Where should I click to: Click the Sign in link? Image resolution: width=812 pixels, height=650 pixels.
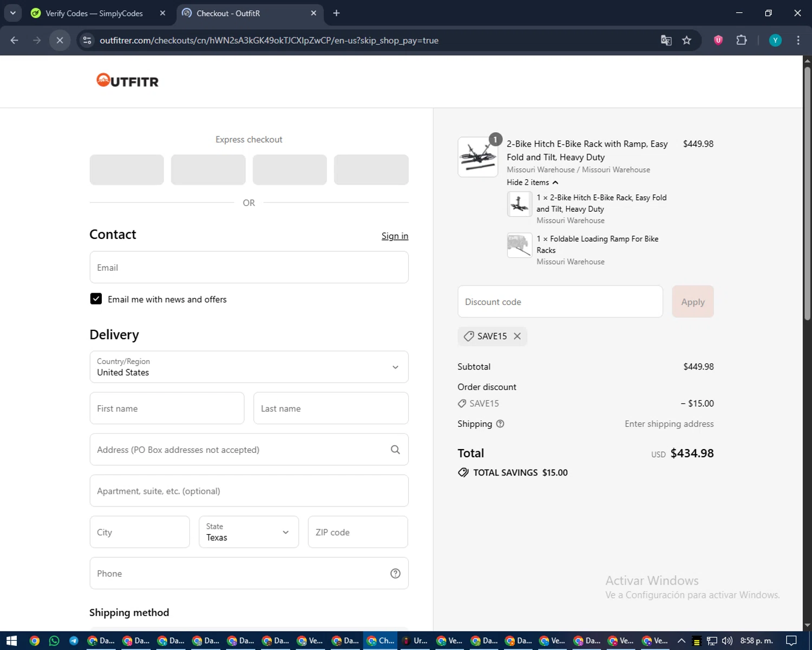point(395,236)
